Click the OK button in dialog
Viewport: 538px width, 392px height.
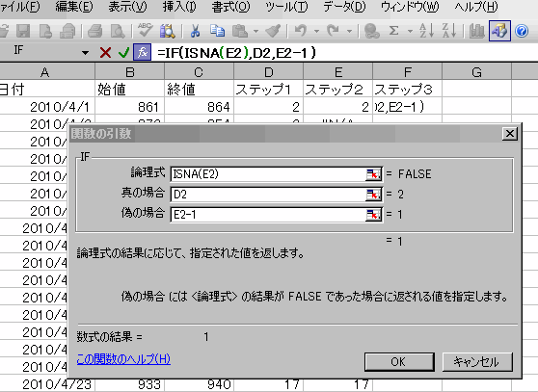coord(399,362)
